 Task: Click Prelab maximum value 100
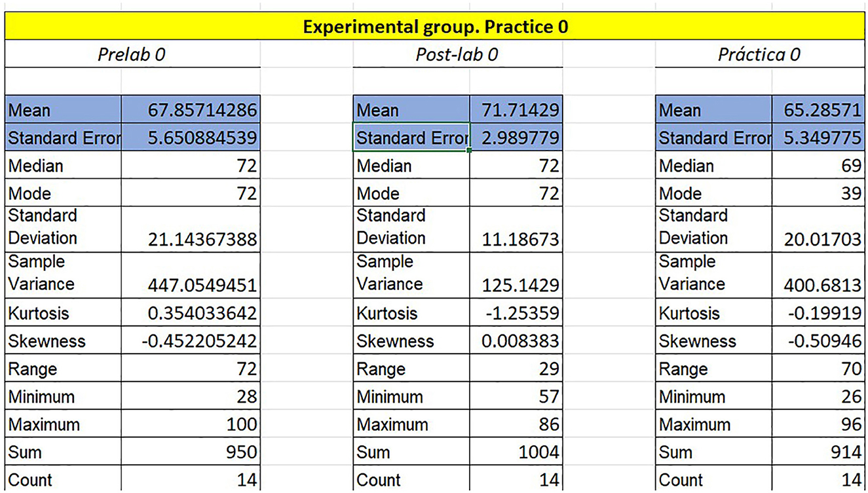pyautogui.click(x=190, y=424)
